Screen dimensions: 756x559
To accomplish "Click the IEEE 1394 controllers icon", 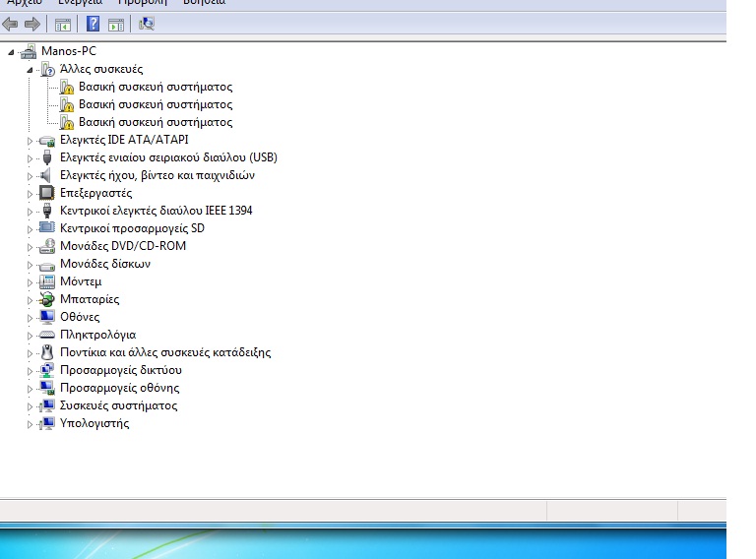I will [x=47, y=211].
